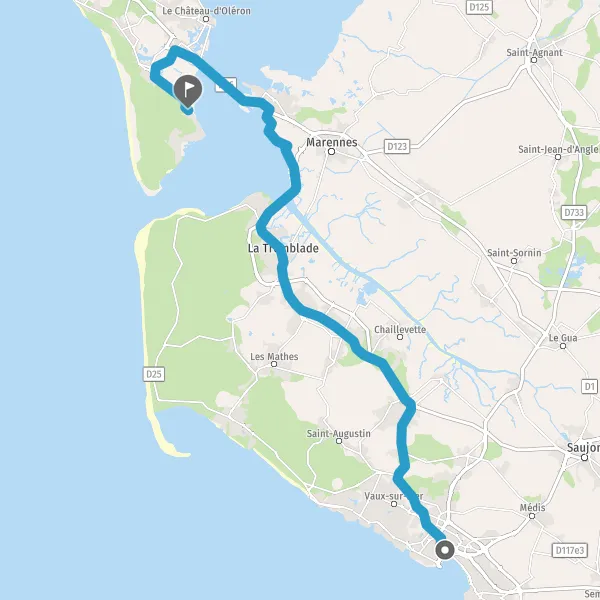The width and height of the screenshot is (600, 600).
Task: Click the Vaux-sur-Mer place label
Action: pyautogui.click(x=394, y=496)
